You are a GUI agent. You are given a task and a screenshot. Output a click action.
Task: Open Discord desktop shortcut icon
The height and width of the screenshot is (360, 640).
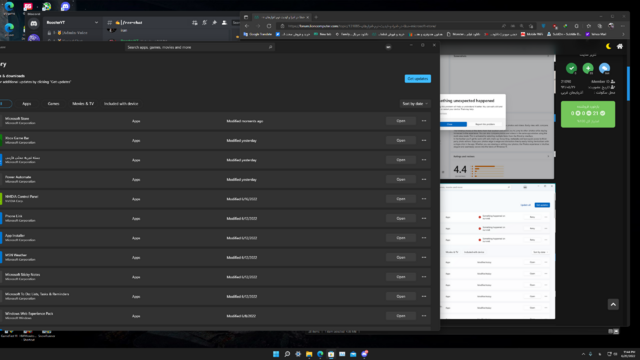pyautogui.click(x=65, y=7)
